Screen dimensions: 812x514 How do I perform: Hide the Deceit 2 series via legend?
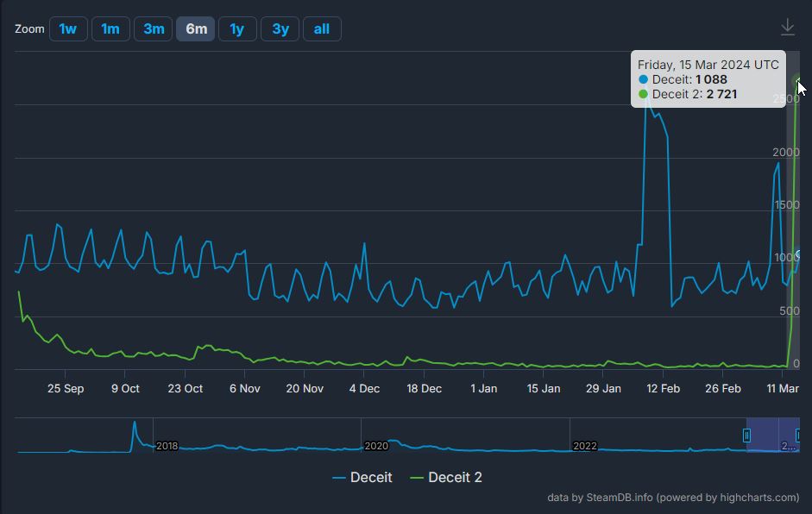point(445,477)
